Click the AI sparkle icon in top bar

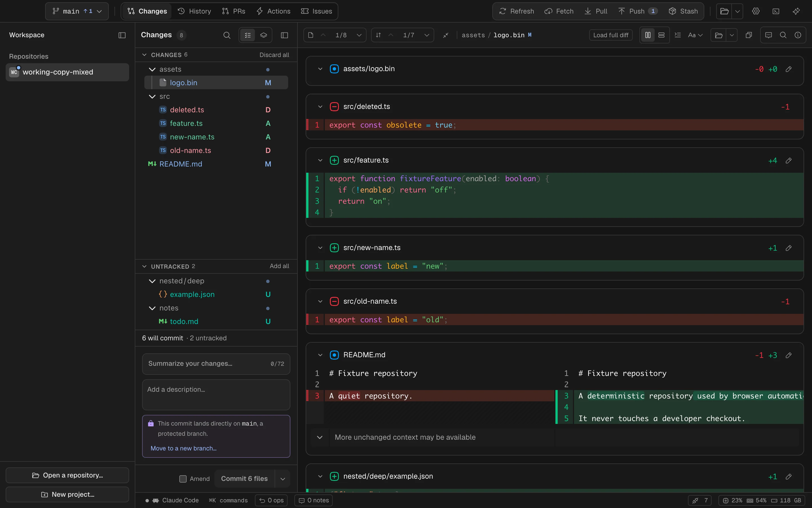(796, 11)
